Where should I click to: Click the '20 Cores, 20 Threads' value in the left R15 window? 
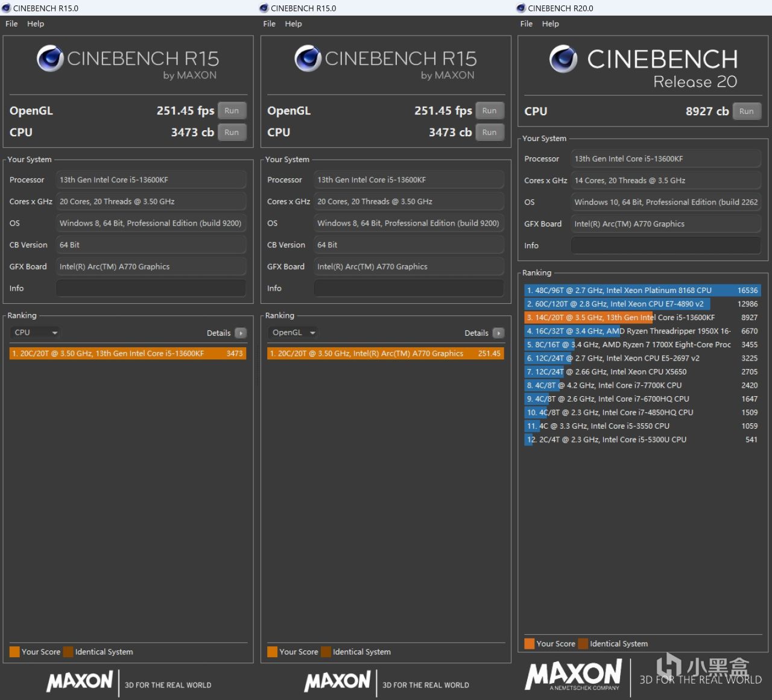151,201
